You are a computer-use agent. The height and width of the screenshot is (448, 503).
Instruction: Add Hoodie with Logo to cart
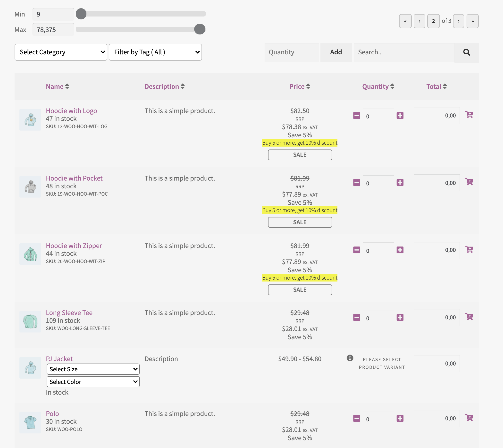[x=469, y=115]
